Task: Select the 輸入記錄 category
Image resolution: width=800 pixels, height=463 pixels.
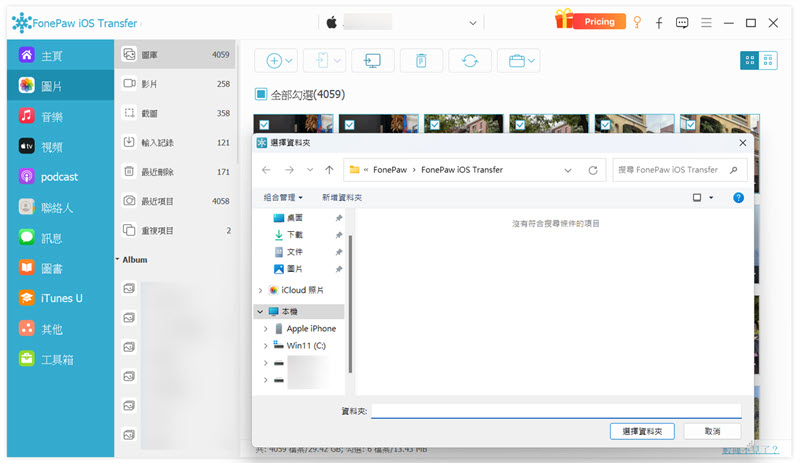Action: point(176,142)
